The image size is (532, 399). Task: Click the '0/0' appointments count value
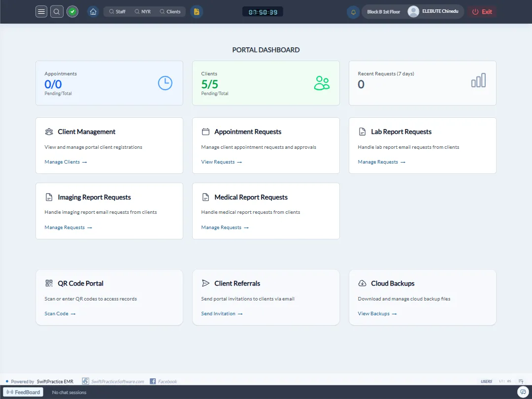click(53, 84)
